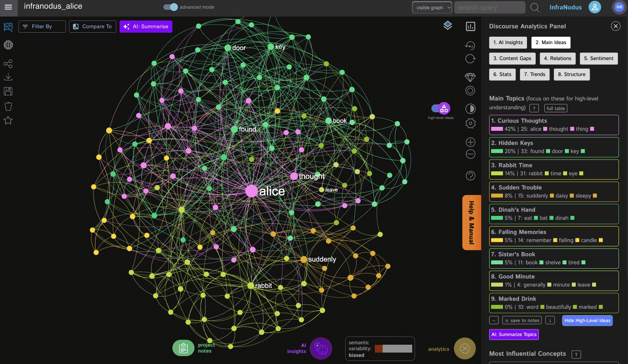This screenshot has width=628, height=364.
Task: Open the 4. Relations tab
Action: tap(557, 58)
